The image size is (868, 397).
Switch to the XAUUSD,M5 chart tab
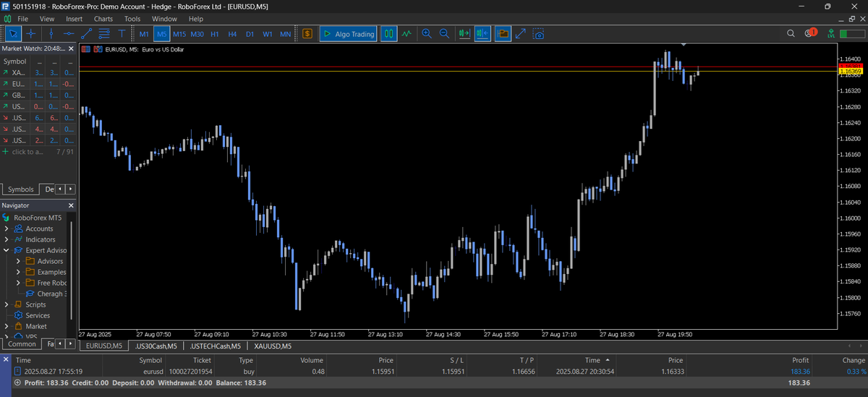[x=271, y=346]
